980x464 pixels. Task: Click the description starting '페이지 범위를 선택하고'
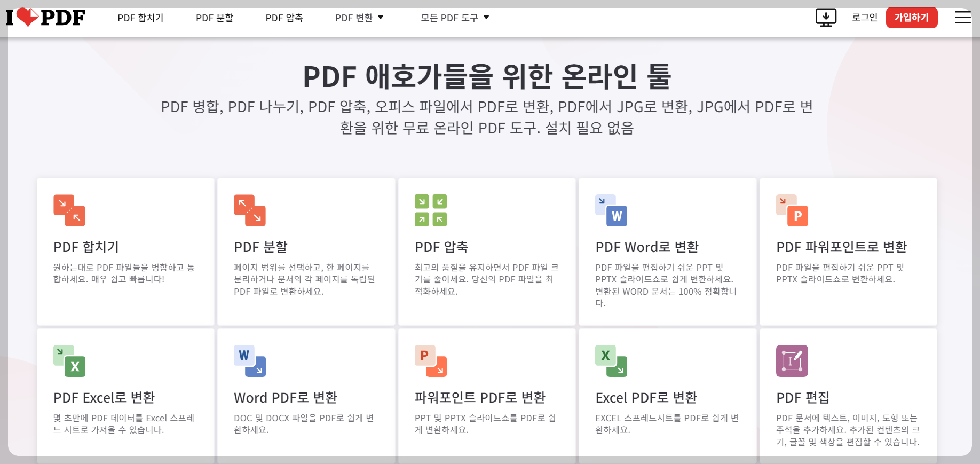[x=304, y=279]
